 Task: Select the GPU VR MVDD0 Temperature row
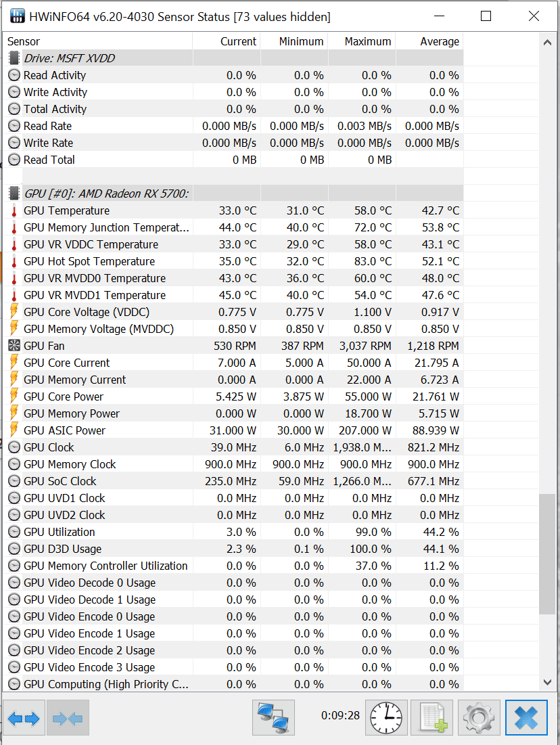pyautogui.click(x=233, y=278)
